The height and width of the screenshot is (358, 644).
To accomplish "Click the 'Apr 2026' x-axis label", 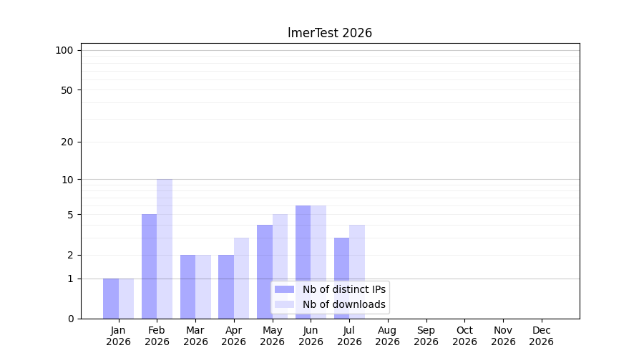I will 234,336.
